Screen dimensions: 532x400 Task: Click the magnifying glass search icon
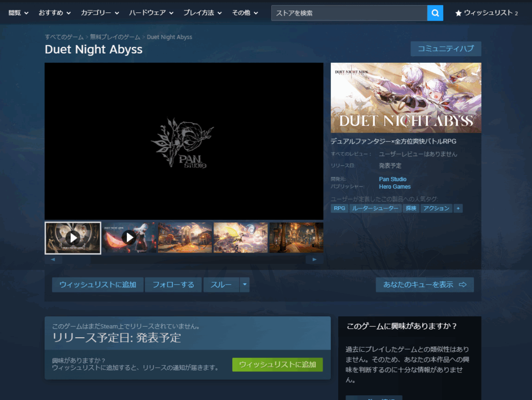[435, 13]
